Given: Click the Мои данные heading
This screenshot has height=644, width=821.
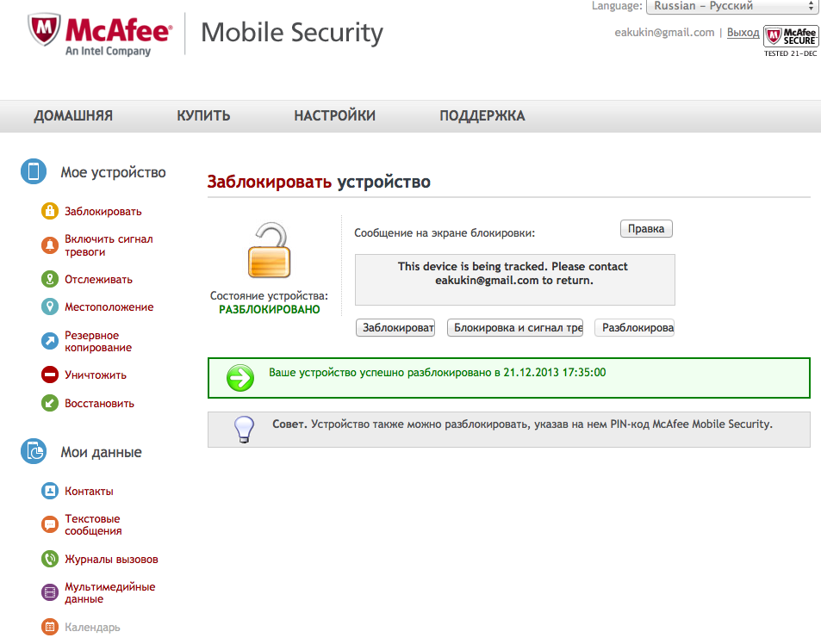Looking at the screenshot, I should coord(101,452).
